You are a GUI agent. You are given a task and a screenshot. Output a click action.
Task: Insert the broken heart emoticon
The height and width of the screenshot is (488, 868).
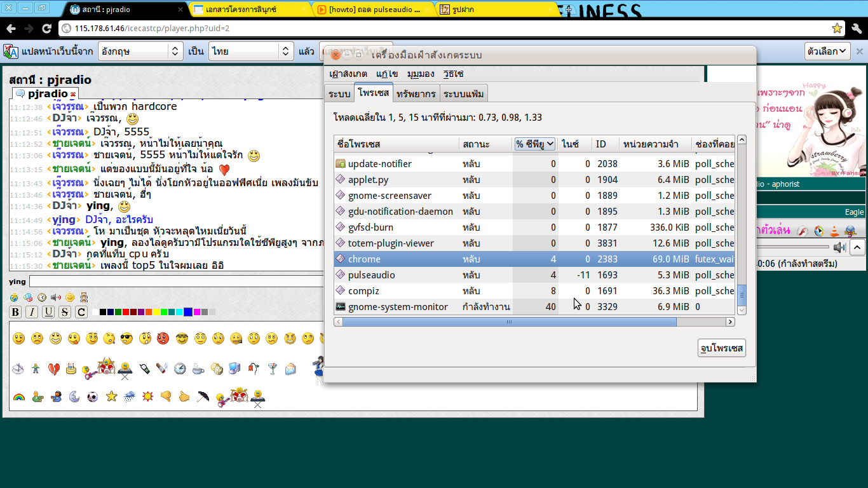(54, 368)
